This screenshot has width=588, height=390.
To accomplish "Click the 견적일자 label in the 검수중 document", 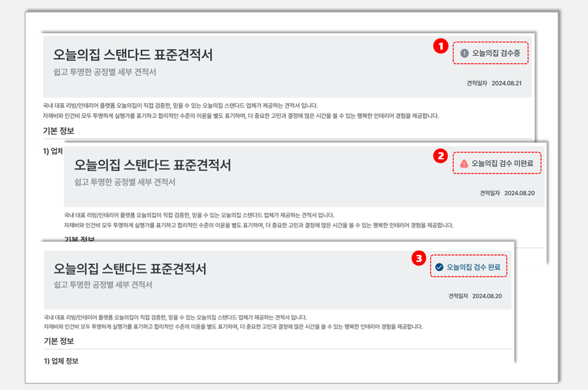I will [x=477, y=83].
